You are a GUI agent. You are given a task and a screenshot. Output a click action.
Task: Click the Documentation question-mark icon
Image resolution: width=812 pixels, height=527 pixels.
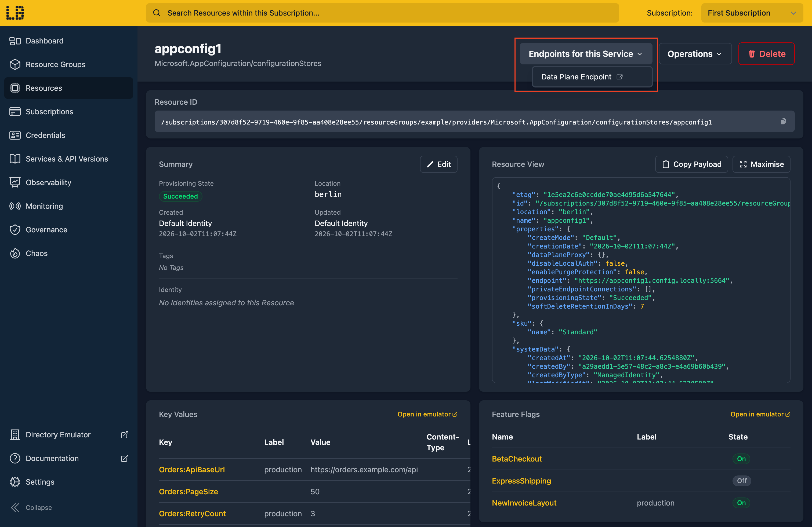[x=15, y=458]
